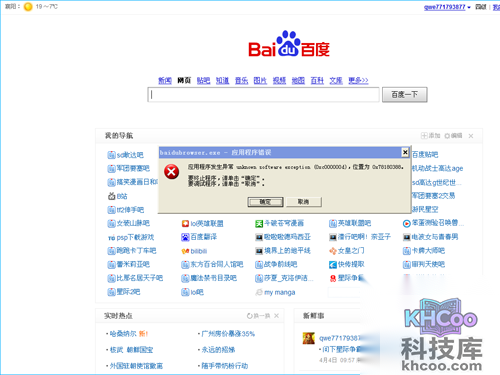
Task: Open the qwe771793877 account dropdown
Action: [x=447, y=7]
